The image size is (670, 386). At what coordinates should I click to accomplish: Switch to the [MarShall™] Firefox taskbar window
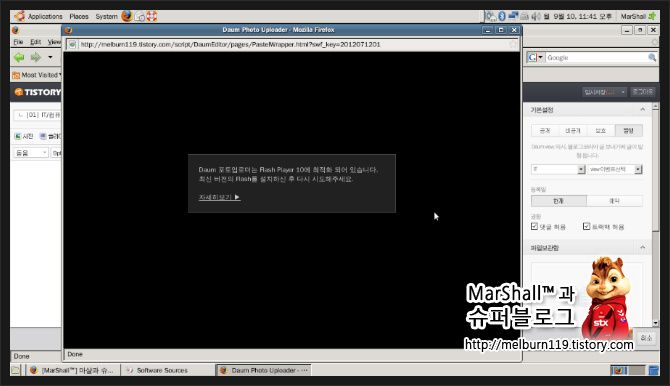pos(72,370)
